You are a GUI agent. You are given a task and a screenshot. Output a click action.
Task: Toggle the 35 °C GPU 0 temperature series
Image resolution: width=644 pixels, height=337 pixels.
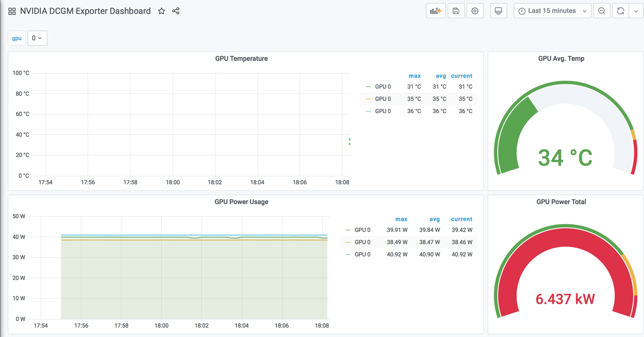(x=383, y=99)
